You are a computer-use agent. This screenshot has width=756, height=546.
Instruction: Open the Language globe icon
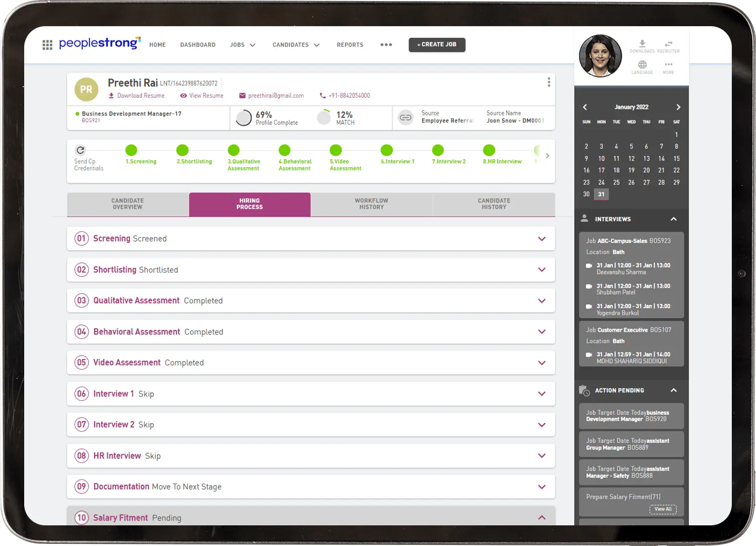(642, 65)
